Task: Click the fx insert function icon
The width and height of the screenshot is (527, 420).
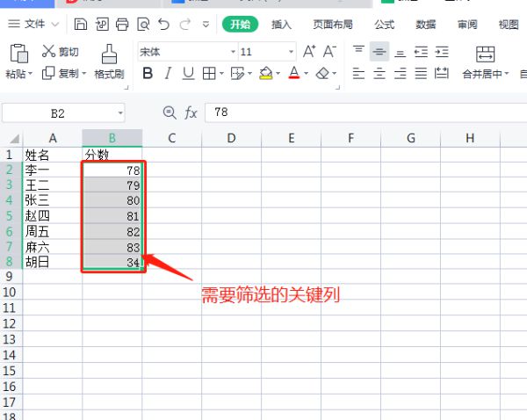Action: [191, 112]
